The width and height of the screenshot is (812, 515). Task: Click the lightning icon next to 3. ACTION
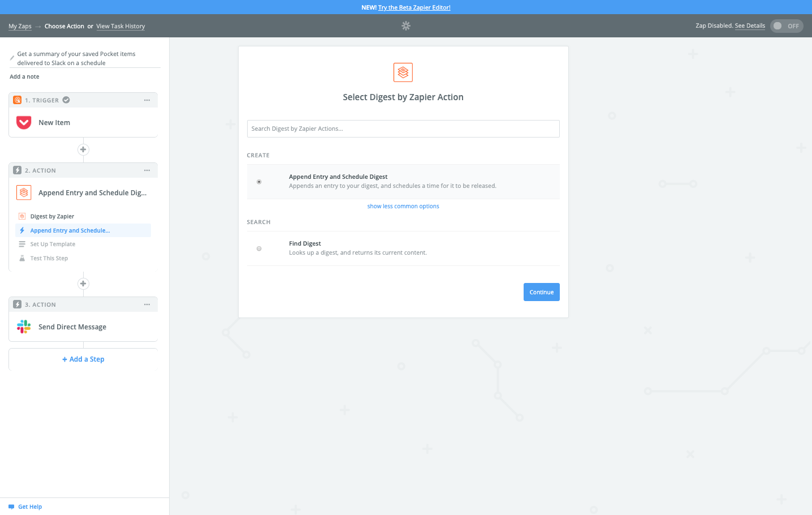pyautogui.click(x=18, y=304)
